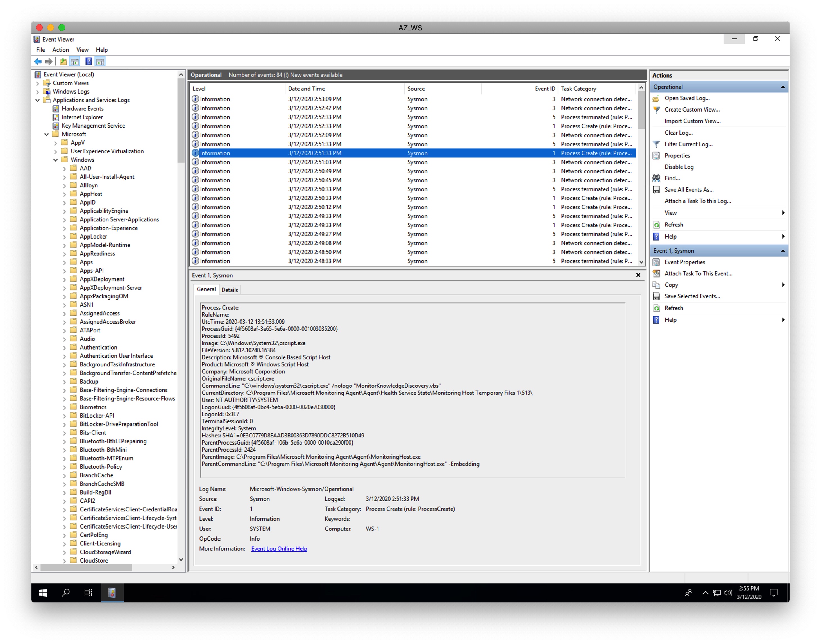
Task: Click the Create Custom View funnel icon
Action: point(656,110)
